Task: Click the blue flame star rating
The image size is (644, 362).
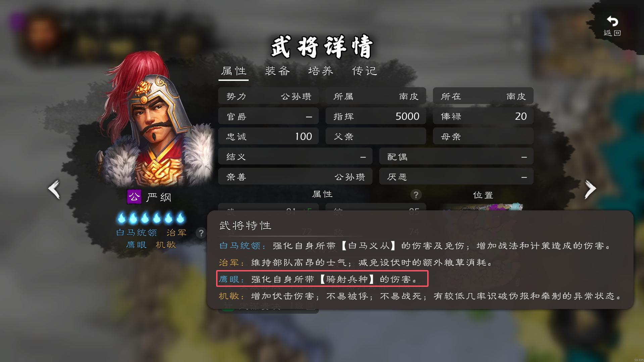Action: coord(151,218)
